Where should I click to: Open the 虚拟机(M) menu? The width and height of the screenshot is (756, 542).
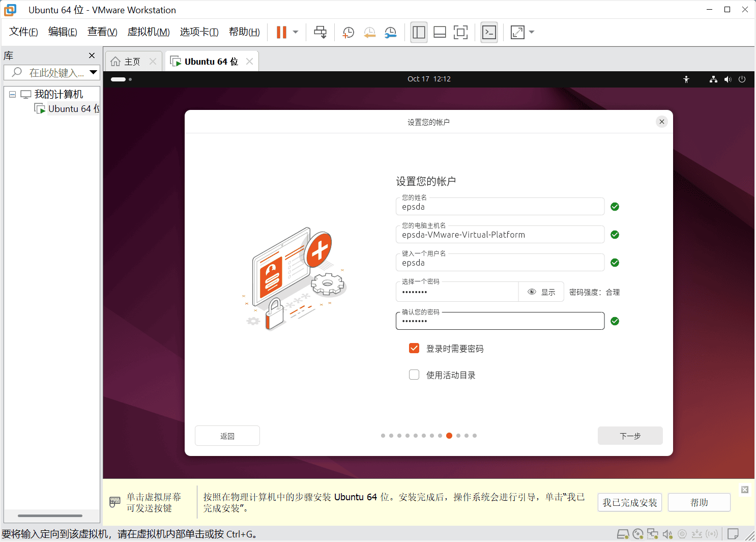pos(149,32)
